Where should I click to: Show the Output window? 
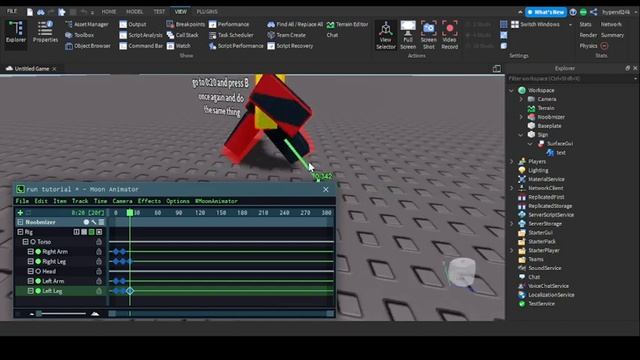[133, 24]
